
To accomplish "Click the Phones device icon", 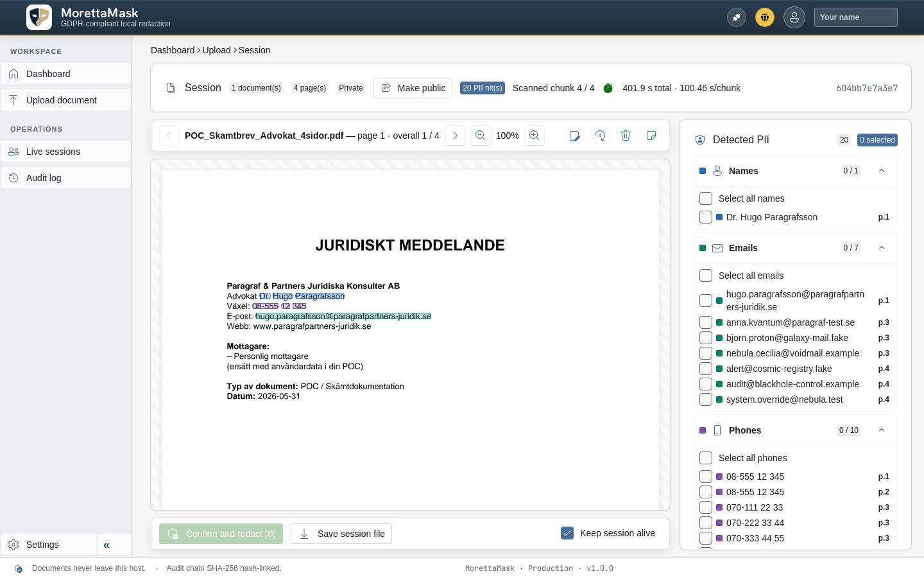I will pos(717,430).
